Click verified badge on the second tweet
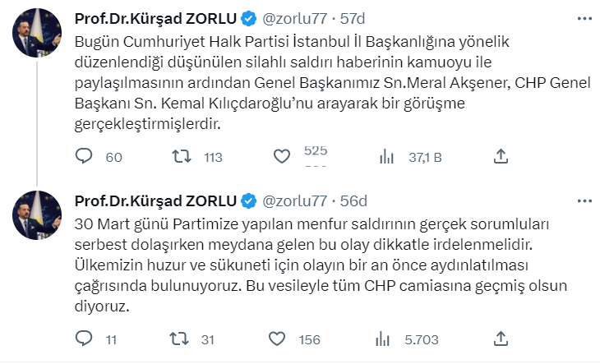Image resolution: width=600 pixels, height=364 pixels. point(248,200)
